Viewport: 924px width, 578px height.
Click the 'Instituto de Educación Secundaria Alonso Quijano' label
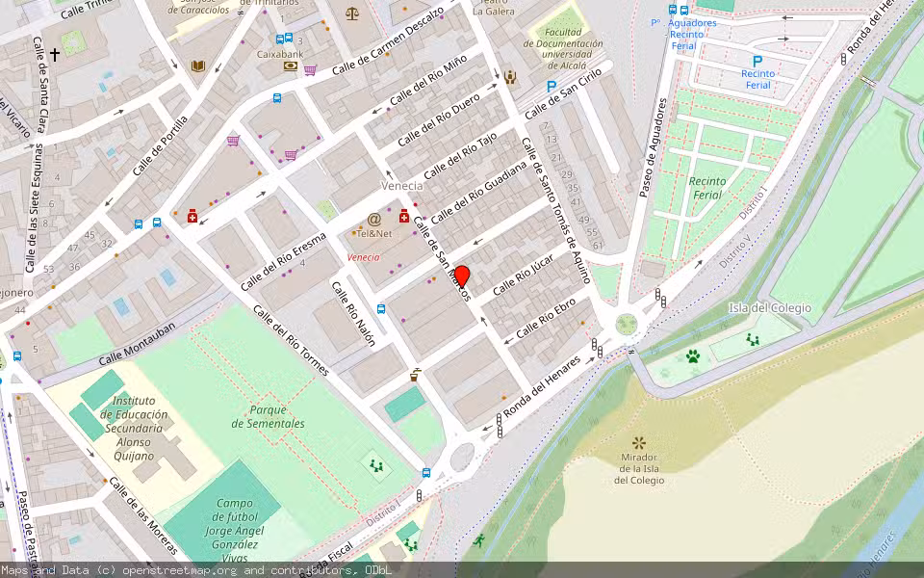click(x=134, y=428)
